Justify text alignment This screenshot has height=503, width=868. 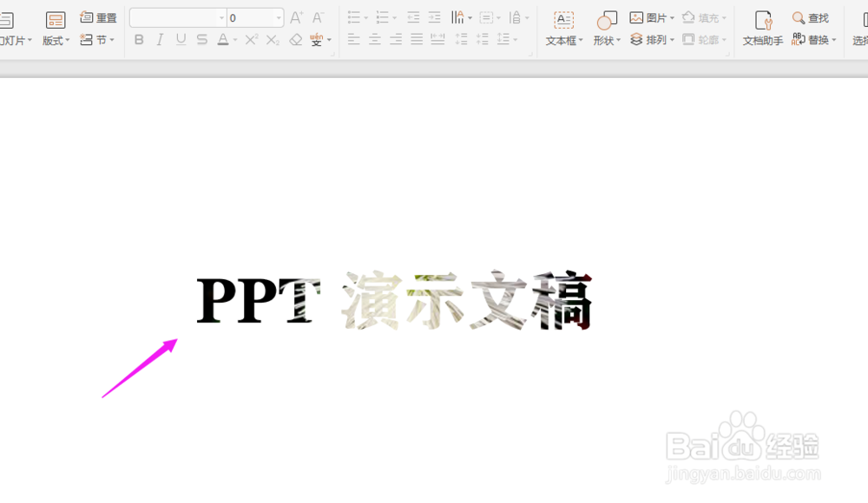pyautogui.click(x=417, y=39)
